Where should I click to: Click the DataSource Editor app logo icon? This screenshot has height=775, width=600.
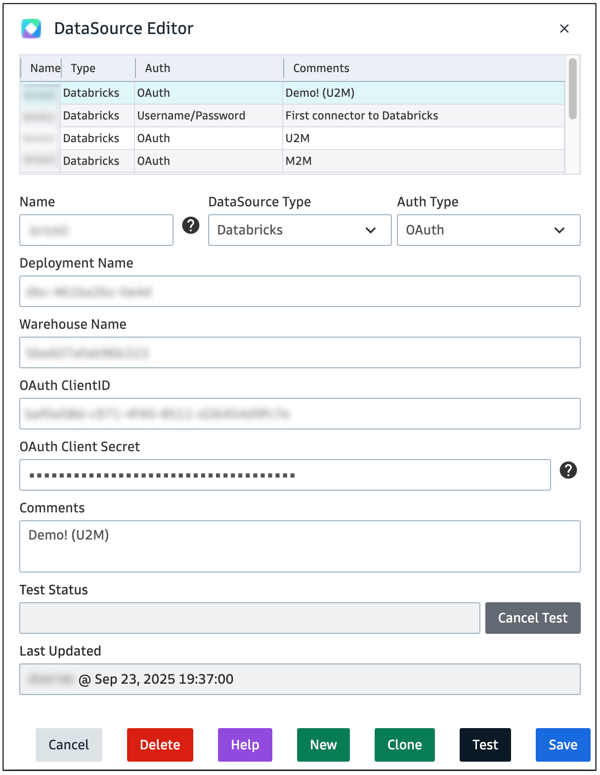click(x=31, y=29)
